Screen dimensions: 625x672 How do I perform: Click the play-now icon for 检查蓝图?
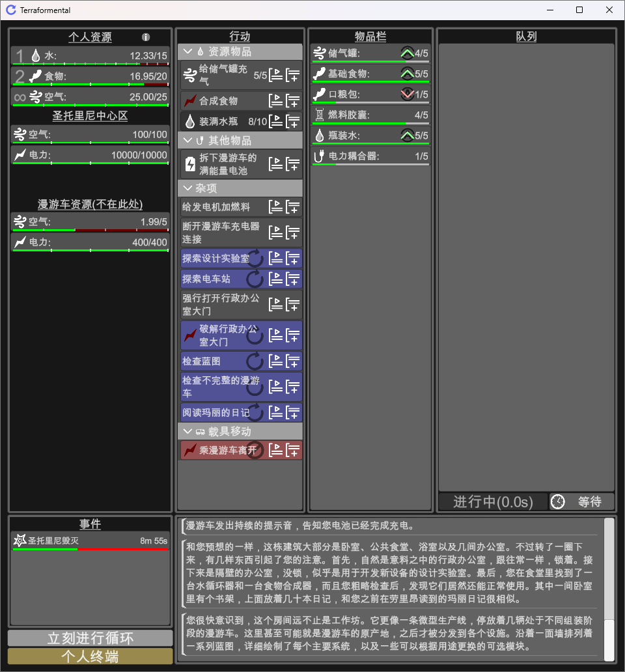tap(275, 361)
